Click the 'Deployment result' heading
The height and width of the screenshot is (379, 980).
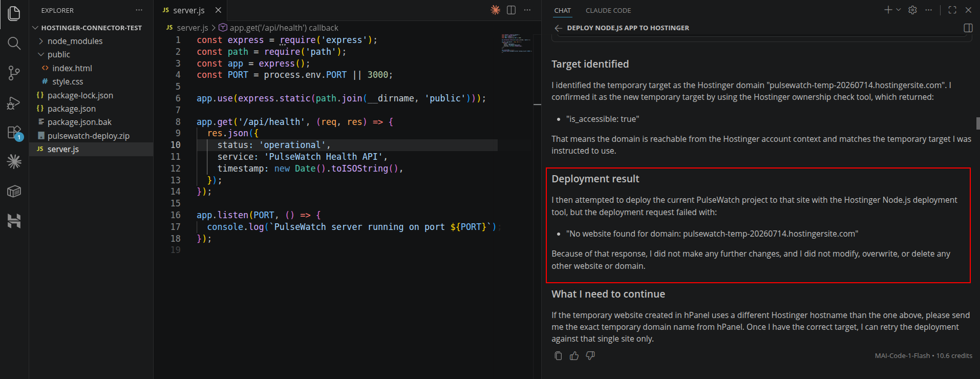pos(595,179)
